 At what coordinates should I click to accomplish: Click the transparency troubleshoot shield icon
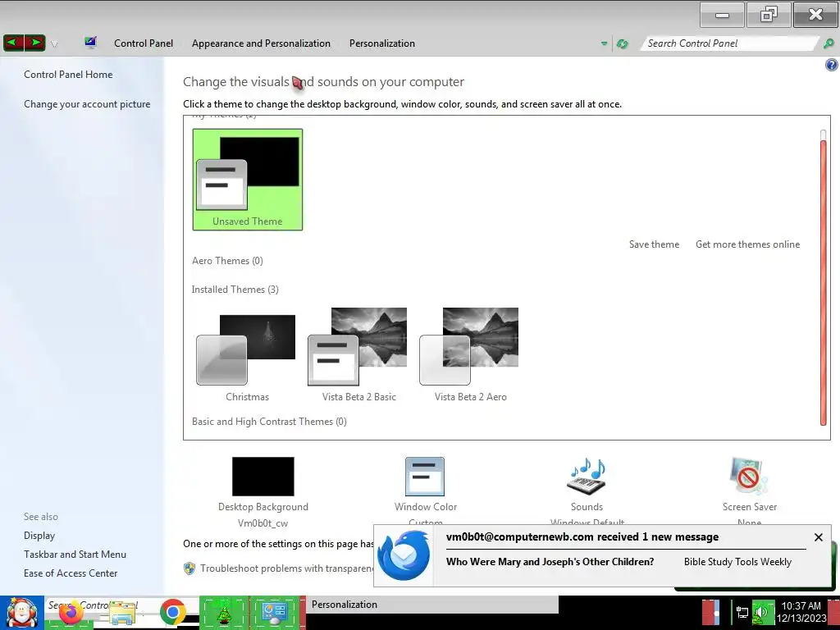click(x=189, y=568)
